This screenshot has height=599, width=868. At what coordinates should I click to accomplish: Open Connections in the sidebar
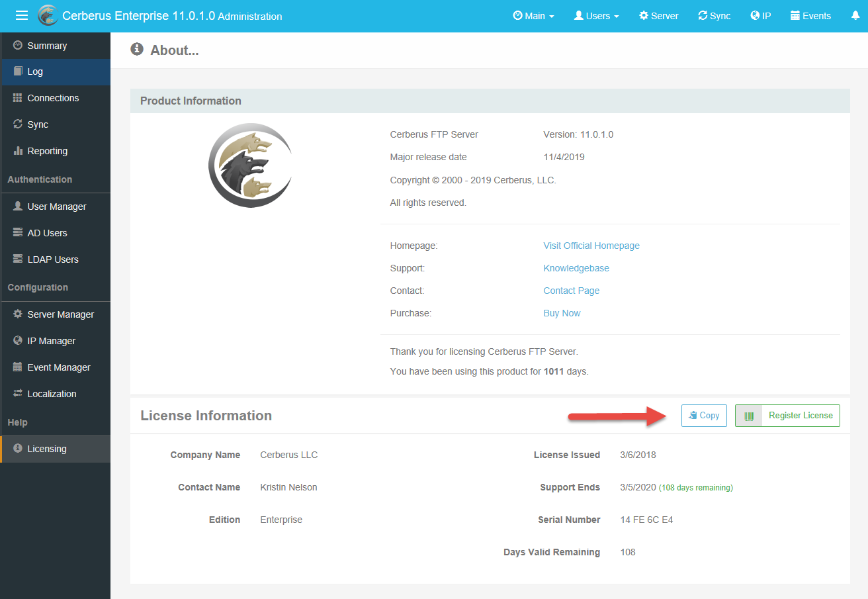[55, 98]
